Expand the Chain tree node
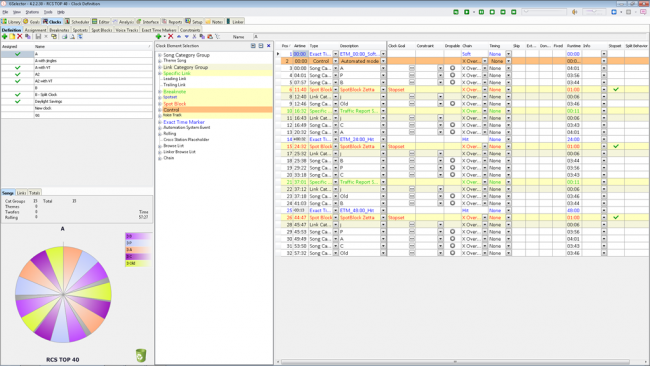Screen dimensions: 650x366 pyautogui.click(x=160, y=158)
